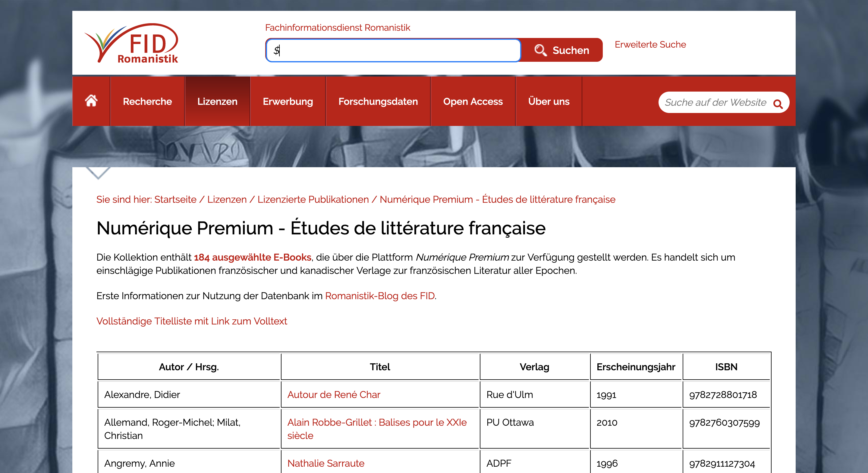Open the Open Access menu
Viewport: 868px width, 473px height.
point(473,102)
